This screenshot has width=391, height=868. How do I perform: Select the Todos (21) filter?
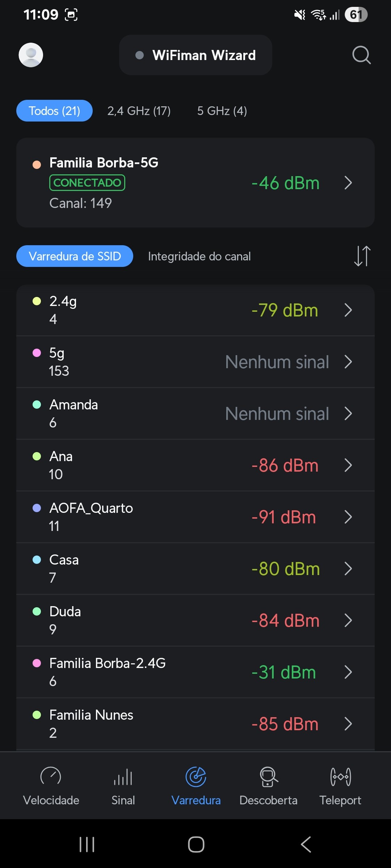pos(54,111)
